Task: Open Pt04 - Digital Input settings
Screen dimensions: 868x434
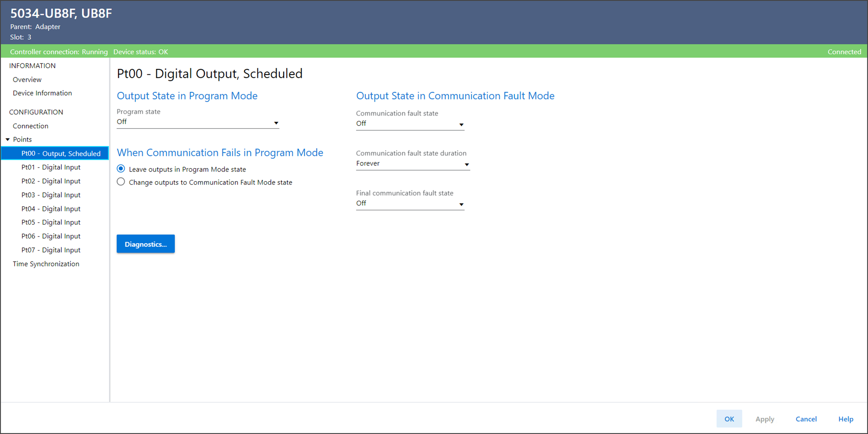Action: point(51,209)
